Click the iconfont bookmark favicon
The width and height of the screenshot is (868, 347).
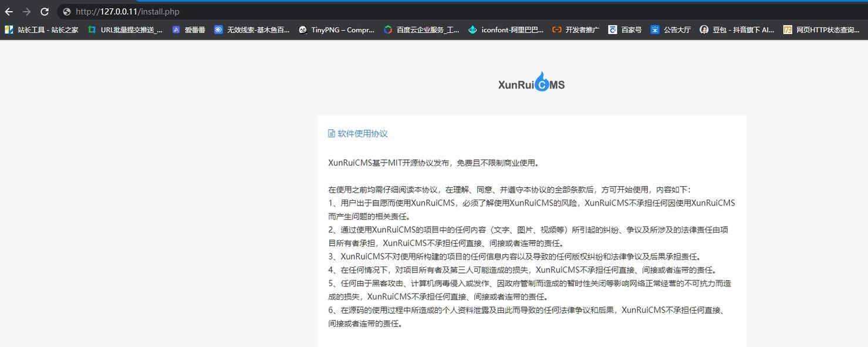472,29
